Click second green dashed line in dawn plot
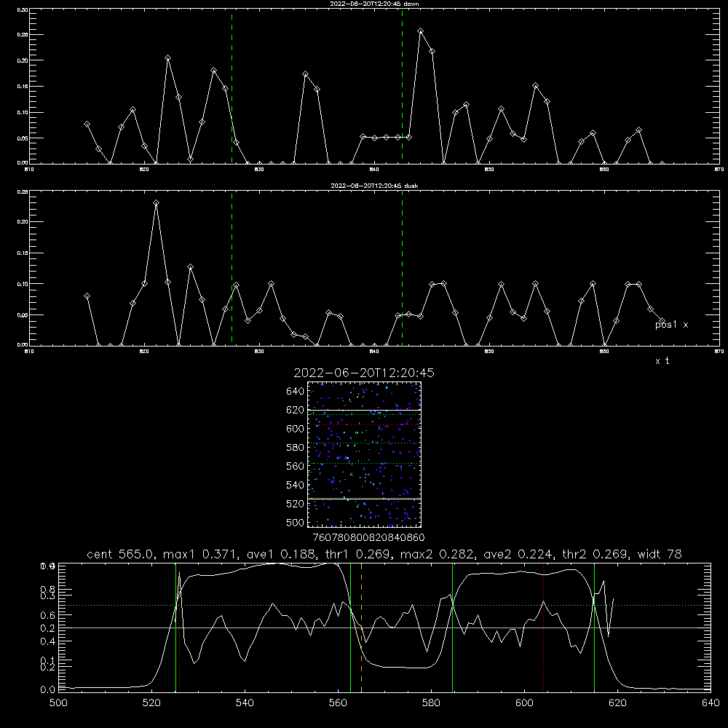 402,86
